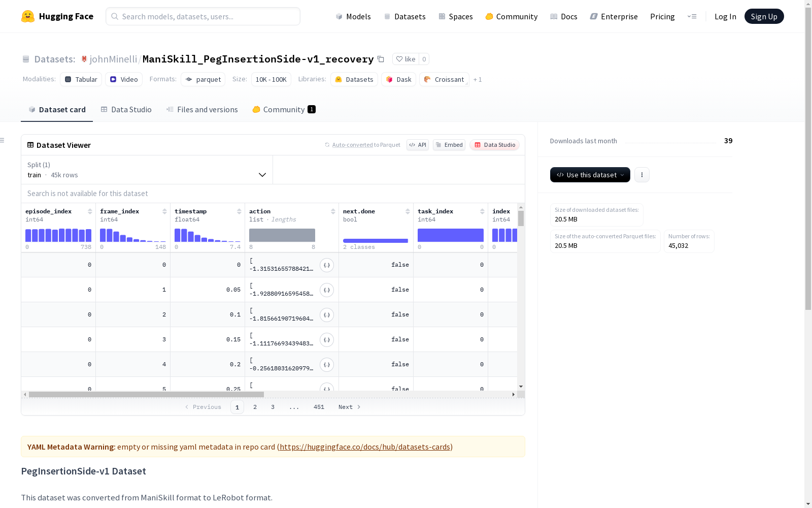Expand the action cell for timestamp 0.15 row

click(327, 340)
